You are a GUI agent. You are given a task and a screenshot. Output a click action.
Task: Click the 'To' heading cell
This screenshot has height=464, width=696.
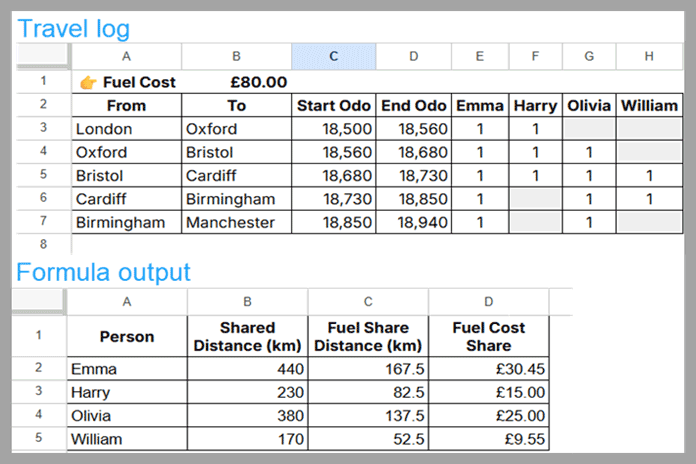tap(237, 106)
